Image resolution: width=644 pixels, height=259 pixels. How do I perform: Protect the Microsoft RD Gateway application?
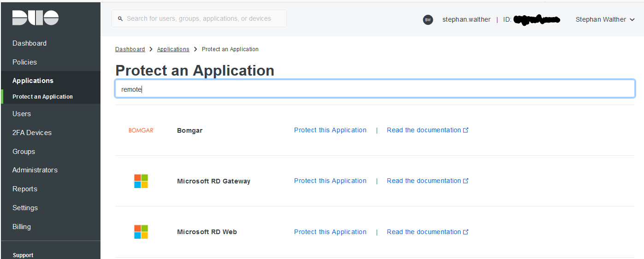(x=330, y=181)
